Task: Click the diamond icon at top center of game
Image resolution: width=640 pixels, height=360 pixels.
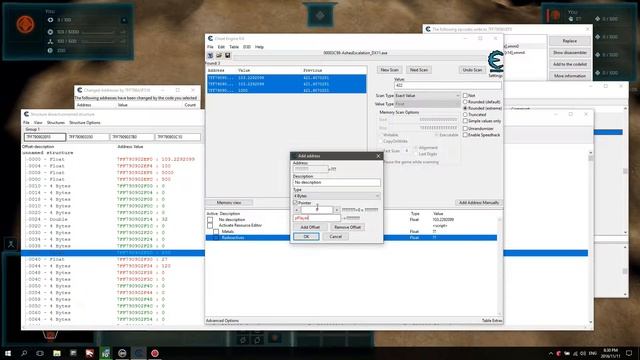Action: coord(320,16)
